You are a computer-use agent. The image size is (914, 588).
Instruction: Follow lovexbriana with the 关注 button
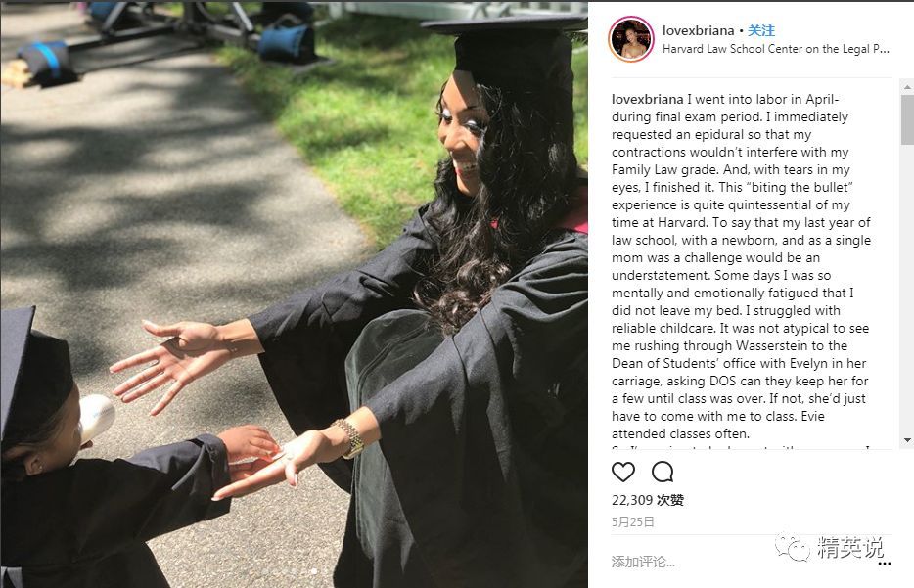coord(761,30)
